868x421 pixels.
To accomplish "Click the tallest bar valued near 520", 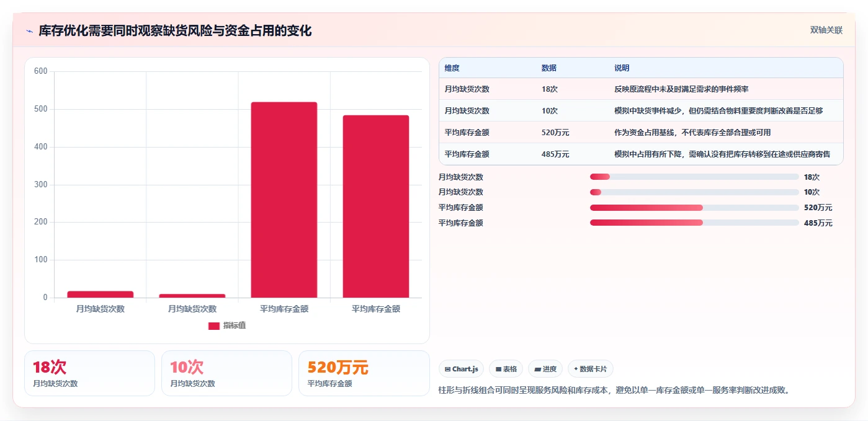I will tap(284, 200).
